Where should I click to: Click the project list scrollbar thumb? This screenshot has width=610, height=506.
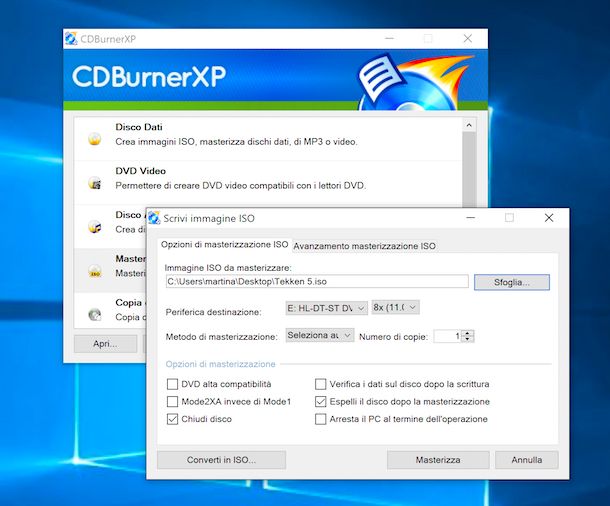469,170
